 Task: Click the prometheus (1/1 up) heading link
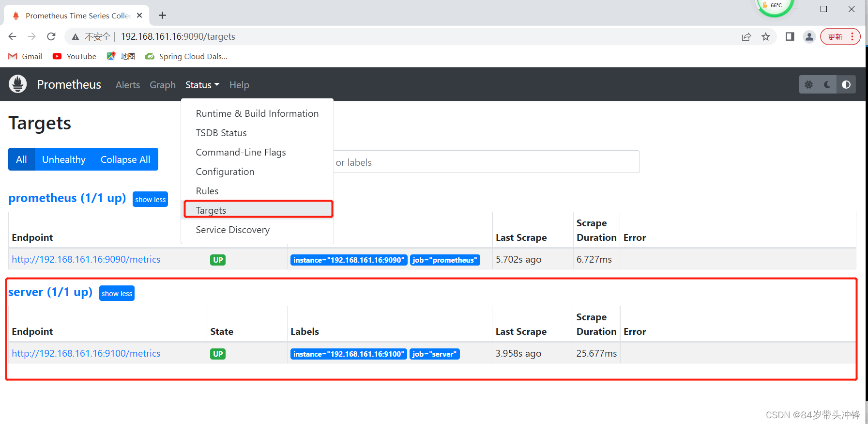(x=67, y=198)
